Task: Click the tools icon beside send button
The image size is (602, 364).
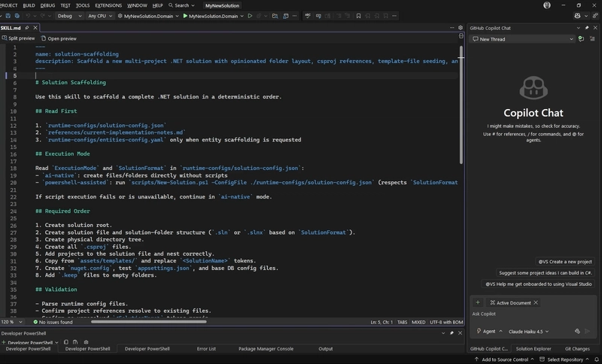Action: pyautogui.click(x=576, y=331)
